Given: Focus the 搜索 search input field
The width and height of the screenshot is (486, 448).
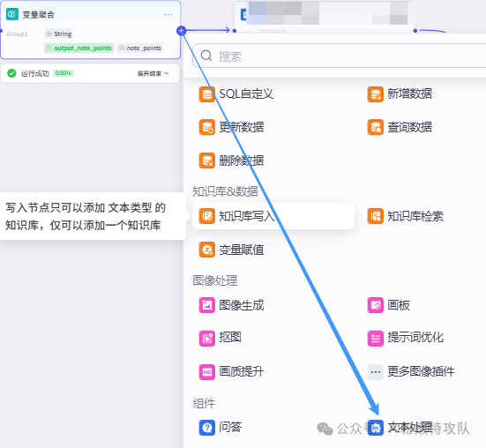Looking at the screenshot, I should click(x=340, y=56).
